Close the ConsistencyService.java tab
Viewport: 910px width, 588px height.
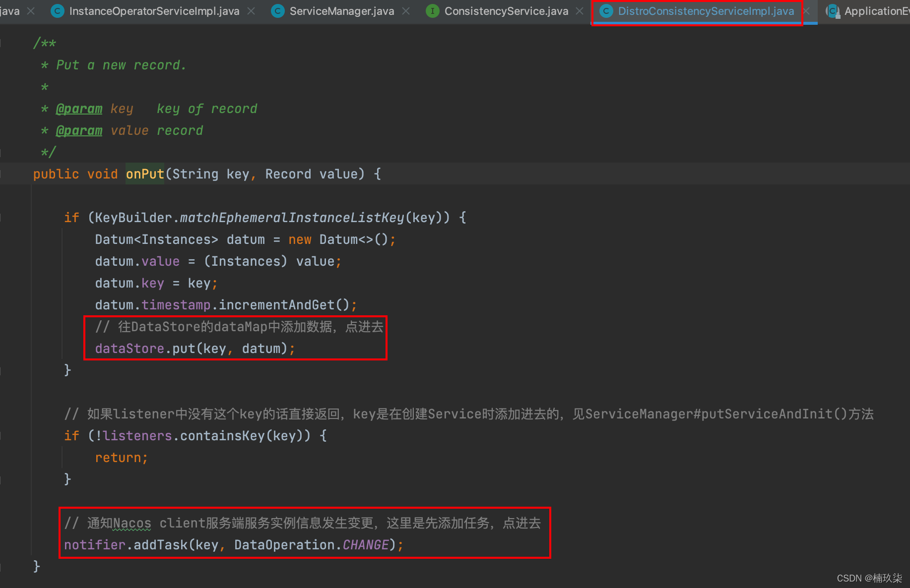point(580,11)
